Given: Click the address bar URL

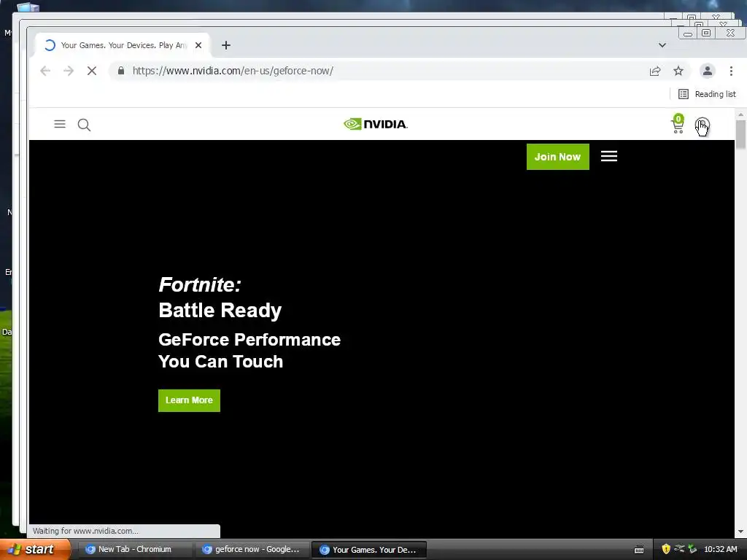Looking at the screenshot, I should point(233,71).
